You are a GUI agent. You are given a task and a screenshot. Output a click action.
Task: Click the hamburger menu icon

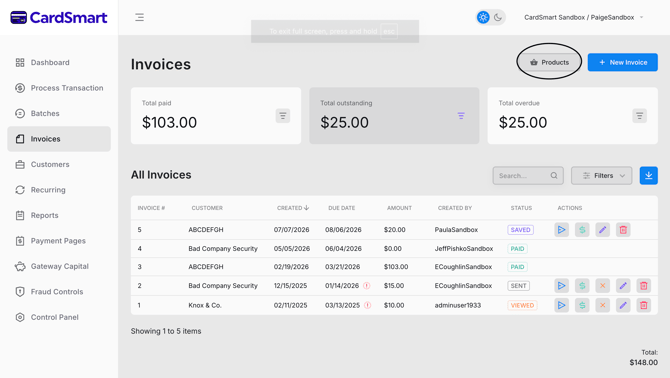point(139,18)
